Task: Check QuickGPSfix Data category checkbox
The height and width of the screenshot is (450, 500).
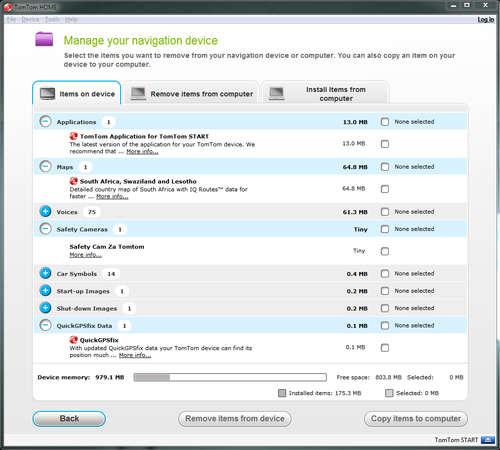Action: [x=385, y=325]
